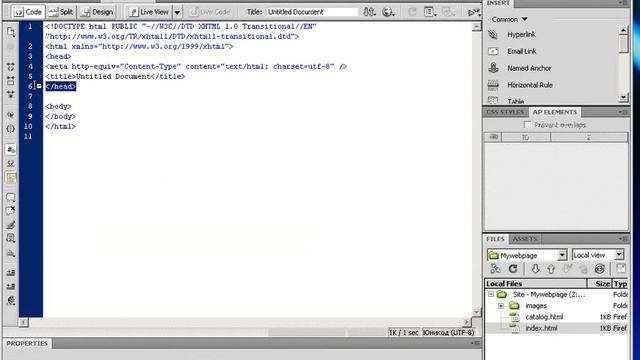Viewport: 640px width, 360px height.
Task: Click the Юникод (UTF-8) status bar entry
Action: tap(449, 332)
